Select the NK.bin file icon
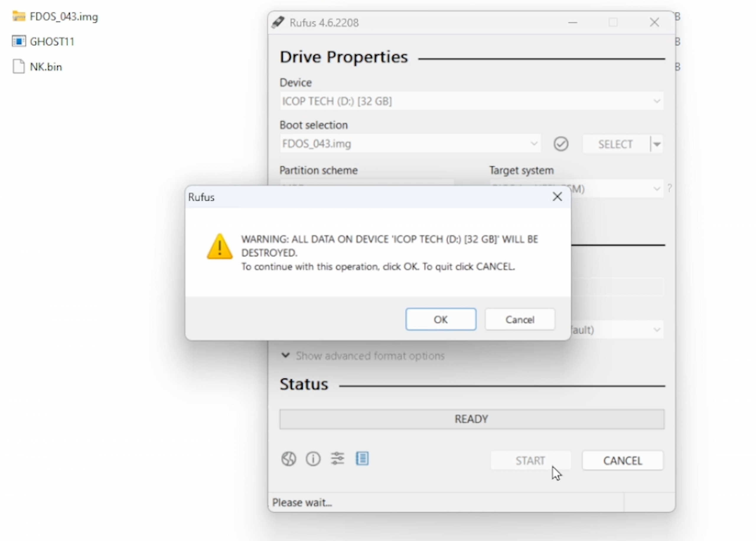 pos(18,66)
